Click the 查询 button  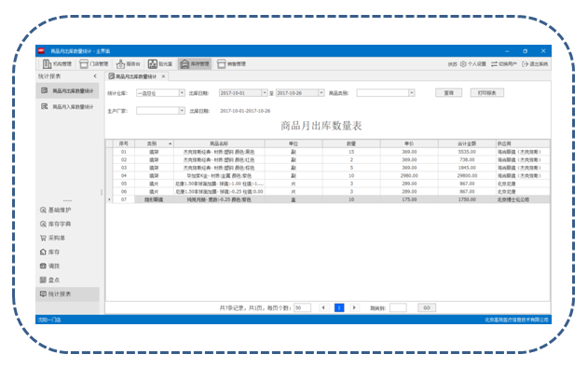(x=449, y=93)
